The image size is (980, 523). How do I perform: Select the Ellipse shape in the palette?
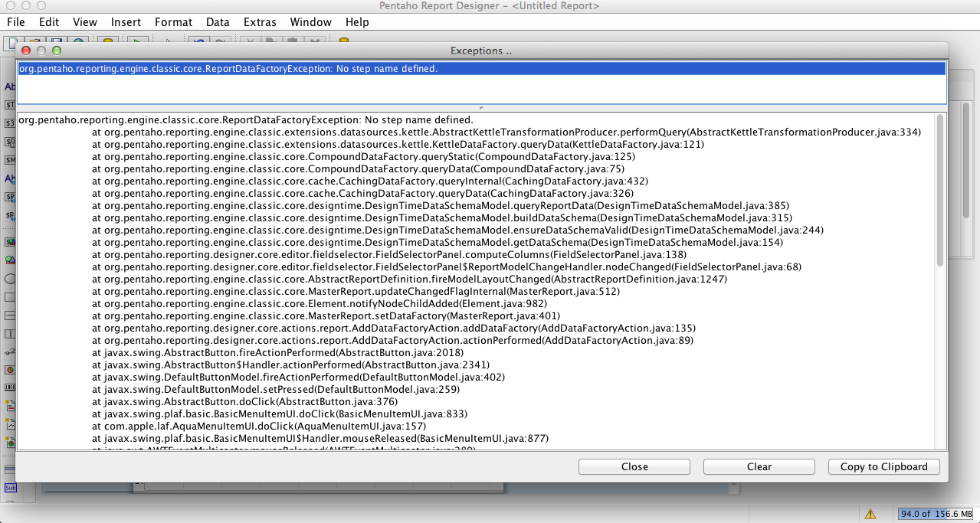(x=10, y=279)
